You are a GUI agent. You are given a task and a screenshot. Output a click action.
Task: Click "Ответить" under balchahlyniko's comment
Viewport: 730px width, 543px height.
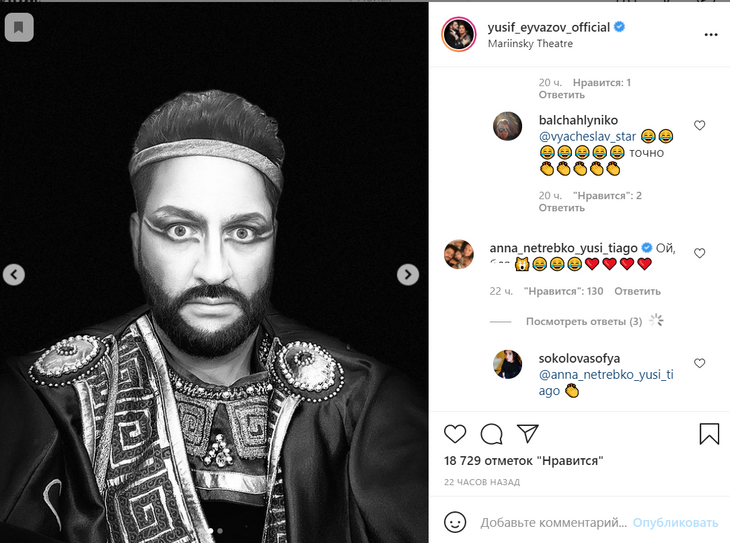pos(561,208)
